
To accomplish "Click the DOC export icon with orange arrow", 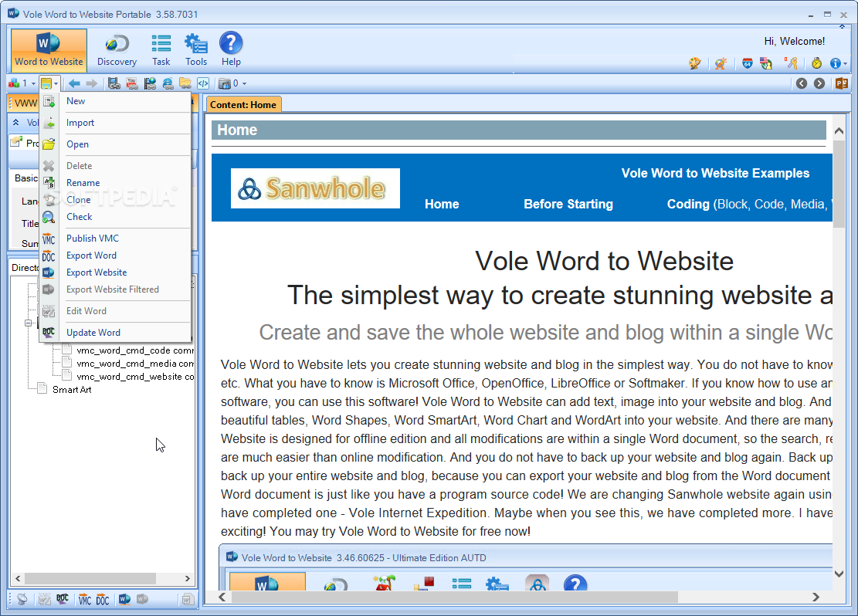I will (x=102, y=600).
